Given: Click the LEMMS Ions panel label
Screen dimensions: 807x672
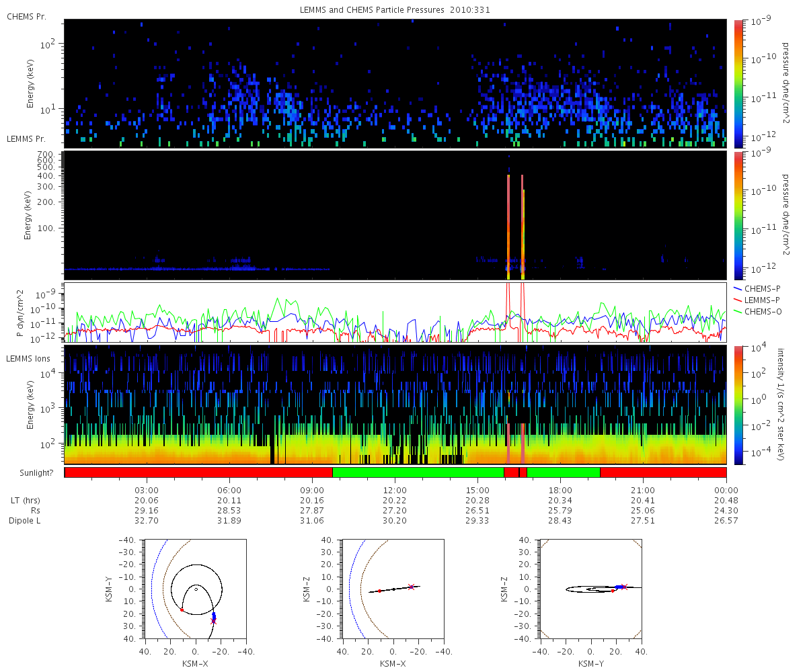Looking at the screenshot, I should click(29, 361).
